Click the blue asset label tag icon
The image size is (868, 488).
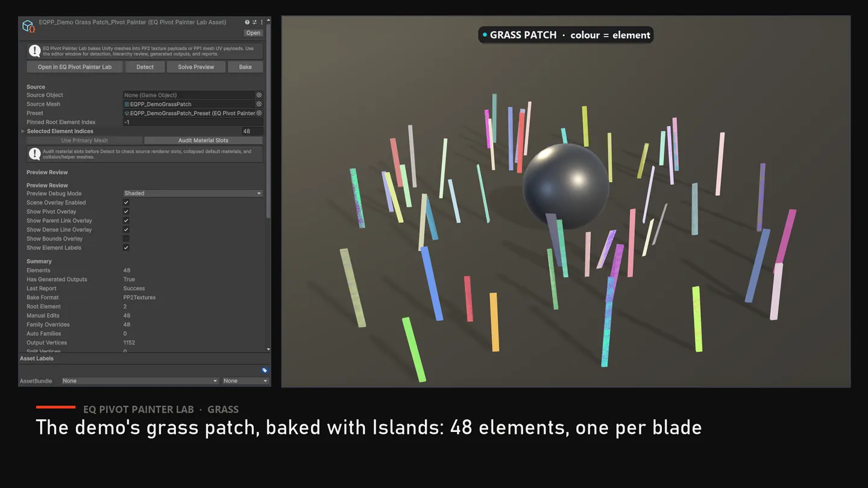(x=264, y=371)
